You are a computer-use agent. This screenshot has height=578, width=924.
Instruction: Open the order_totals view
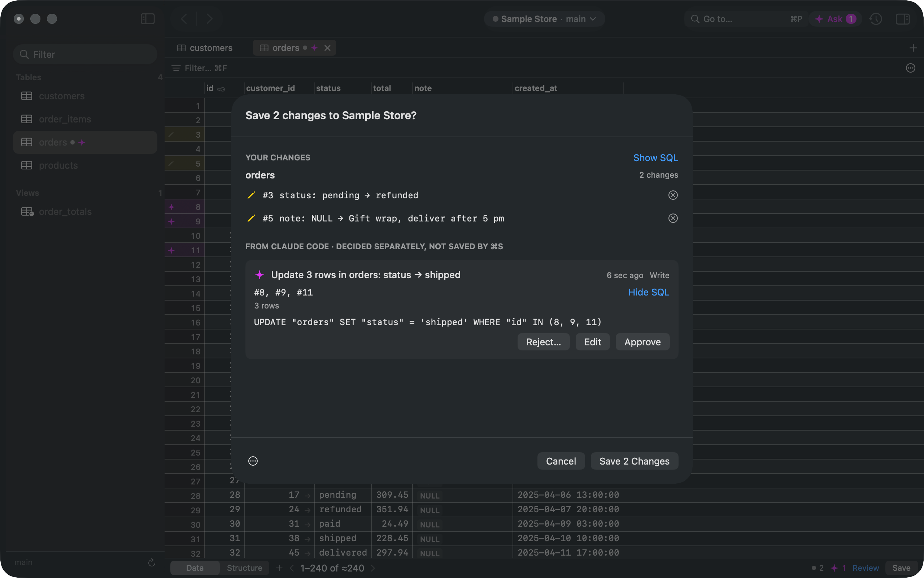point(85,211)
